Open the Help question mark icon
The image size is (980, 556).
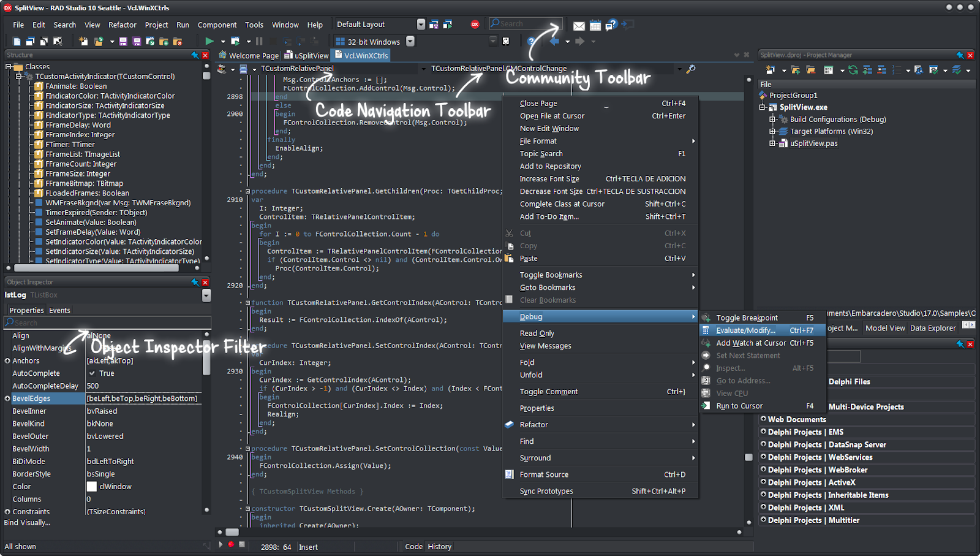click(531, 42)
